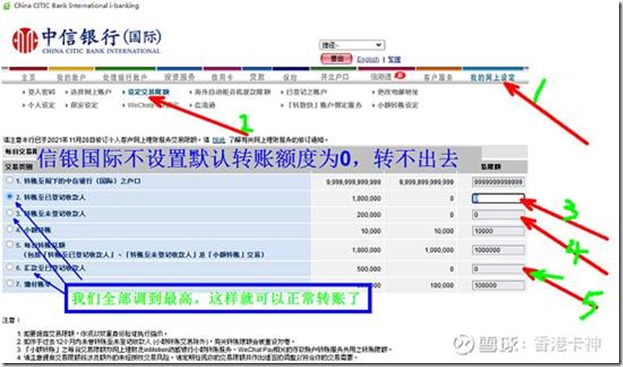Open the 处理银行账户 tab
The height and width of the screenshot is (367, 623).
tap(124, 77)
